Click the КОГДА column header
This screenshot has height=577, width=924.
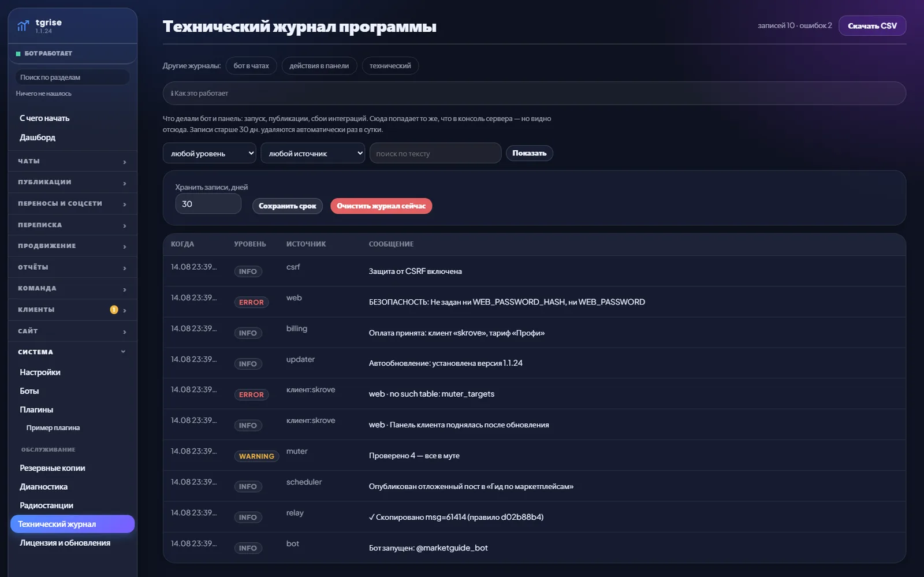pos(182,244)
